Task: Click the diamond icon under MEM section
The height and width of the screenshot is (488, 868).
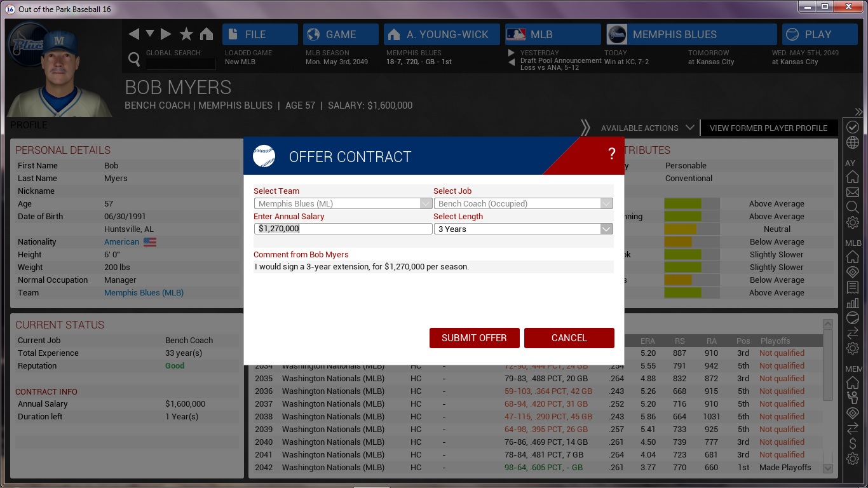Action: 853,413
